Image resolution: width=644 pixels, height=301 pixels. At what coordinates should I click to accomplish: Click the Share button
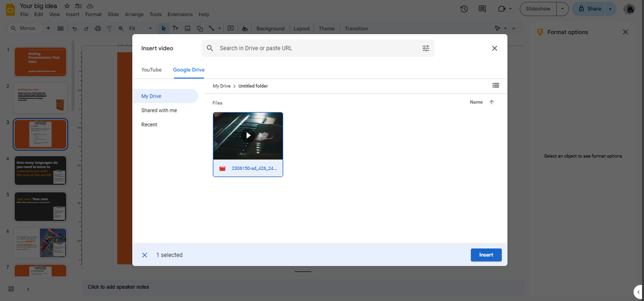588,9
